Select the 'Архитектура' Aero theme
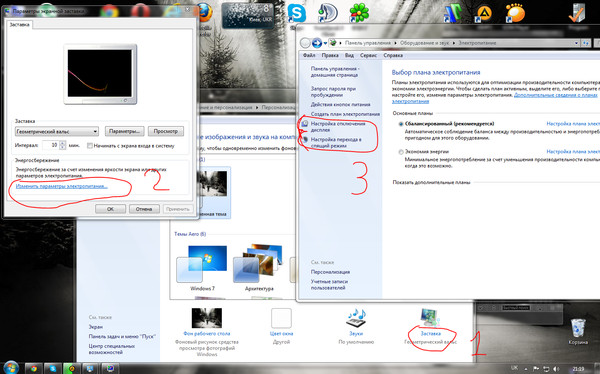The width and height of the screenshot is (600, 374). tap(259, 268)
